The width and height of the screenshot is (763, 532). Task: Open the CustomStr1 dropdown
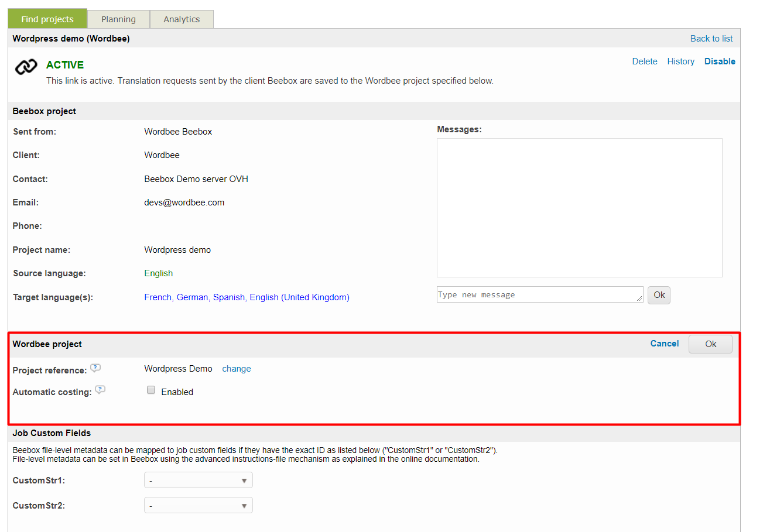click(198, 480)
